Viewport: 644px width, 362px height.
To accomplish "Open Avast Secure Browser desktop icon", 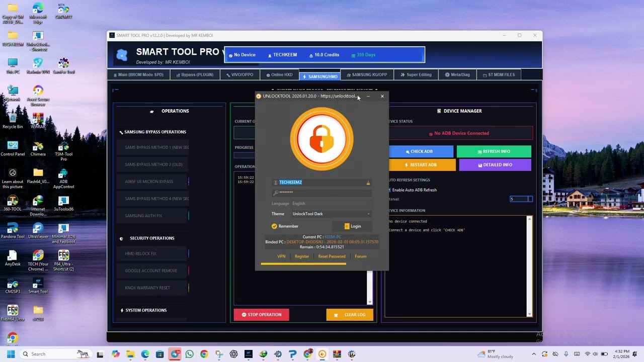I will coord(38,96).
